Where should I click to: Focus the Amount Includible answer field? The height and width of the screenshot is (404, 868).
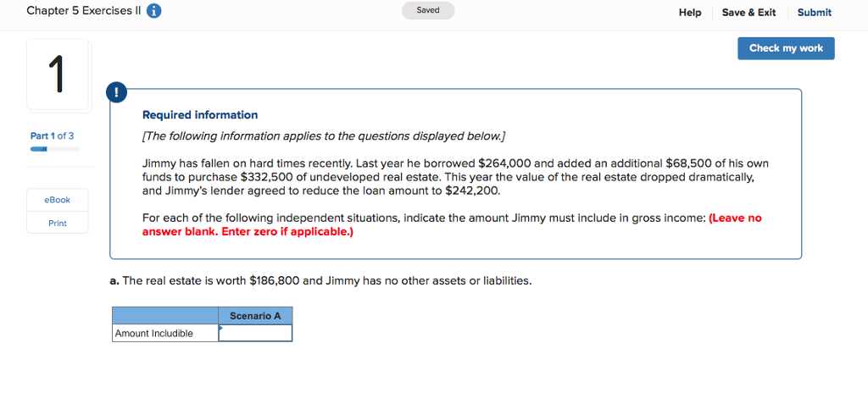pyautogui.click(x=255, y=334)
